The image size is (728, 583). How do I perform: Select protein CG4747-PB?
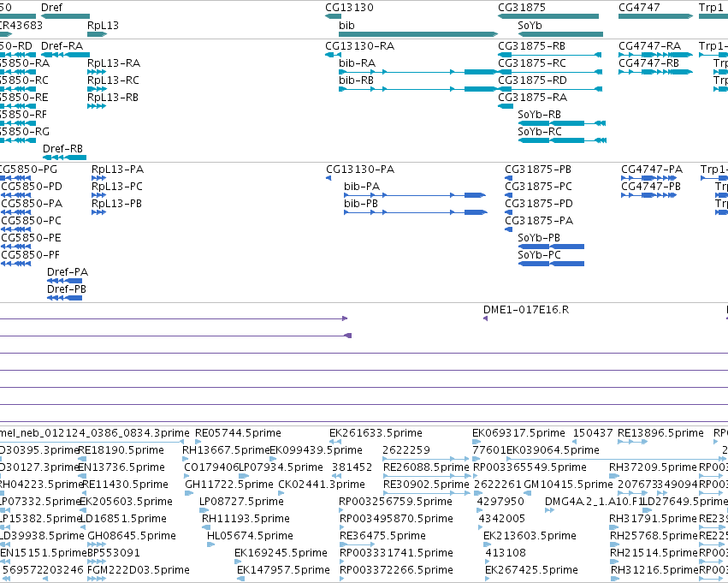click(x=649, y=195)
